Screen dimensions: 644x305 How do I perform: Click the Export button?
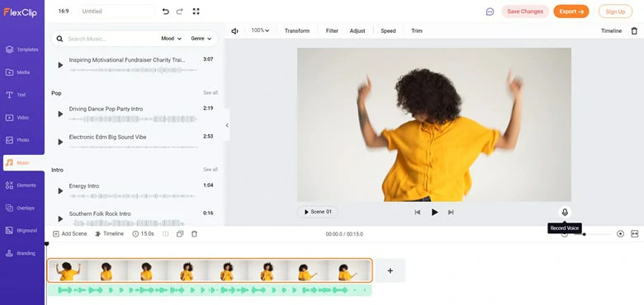(x=571, y=12)
